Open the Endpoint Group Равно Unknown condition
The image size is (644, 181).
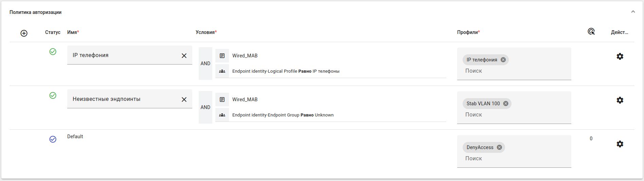tap(283, 115)
